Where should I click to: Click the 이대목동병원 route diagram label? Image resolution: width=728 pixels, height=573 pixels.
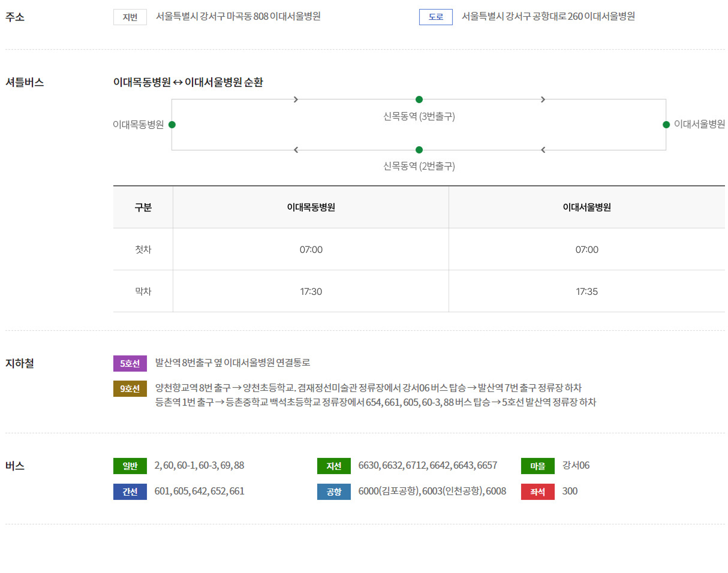click(x=139, y=125)
